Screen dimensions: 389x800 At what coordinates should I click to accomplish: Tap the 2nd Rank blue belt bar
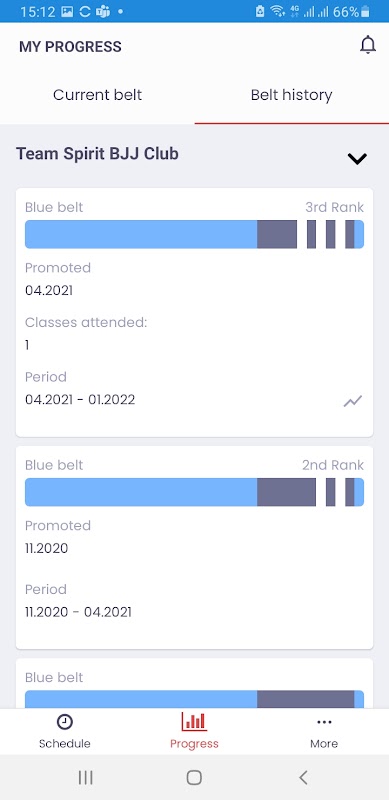(x=194, y=492)
